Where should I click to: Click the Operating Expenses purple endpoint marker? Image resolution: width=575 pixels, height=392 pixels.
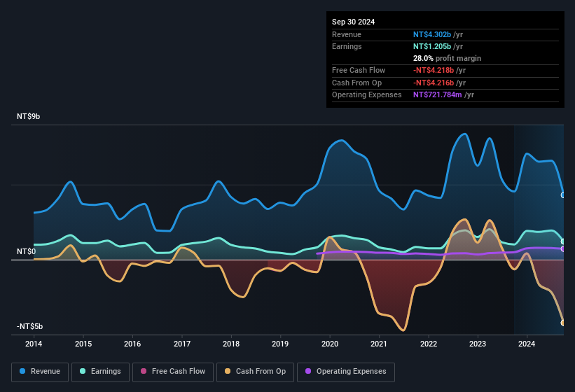click(x=563, y=249)
